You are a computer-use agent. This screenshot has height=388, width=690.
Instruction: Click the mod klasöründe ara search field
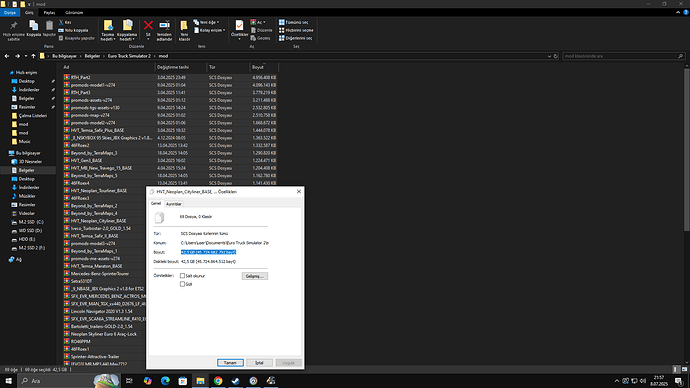pyautogui.click(x=620, y=56)
